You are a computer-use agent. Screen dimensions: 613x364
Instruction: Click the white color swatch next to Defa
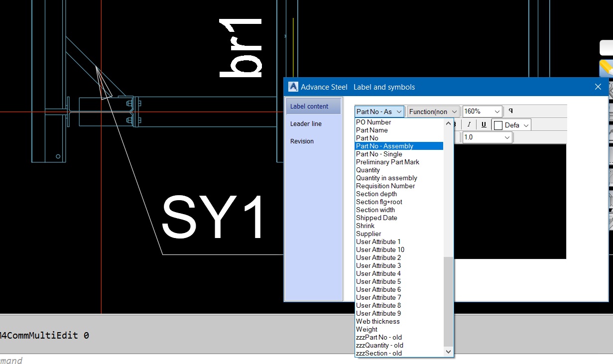[x=497, y=124]
